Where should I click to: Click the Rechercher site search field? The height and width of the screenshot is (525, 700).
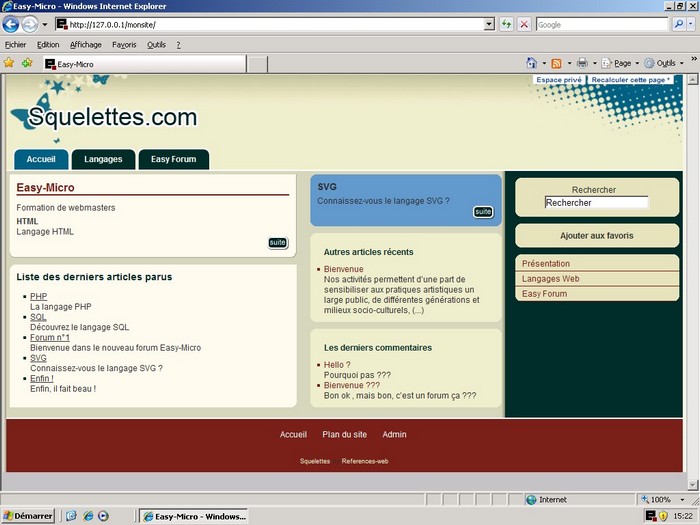click(596, 203)
